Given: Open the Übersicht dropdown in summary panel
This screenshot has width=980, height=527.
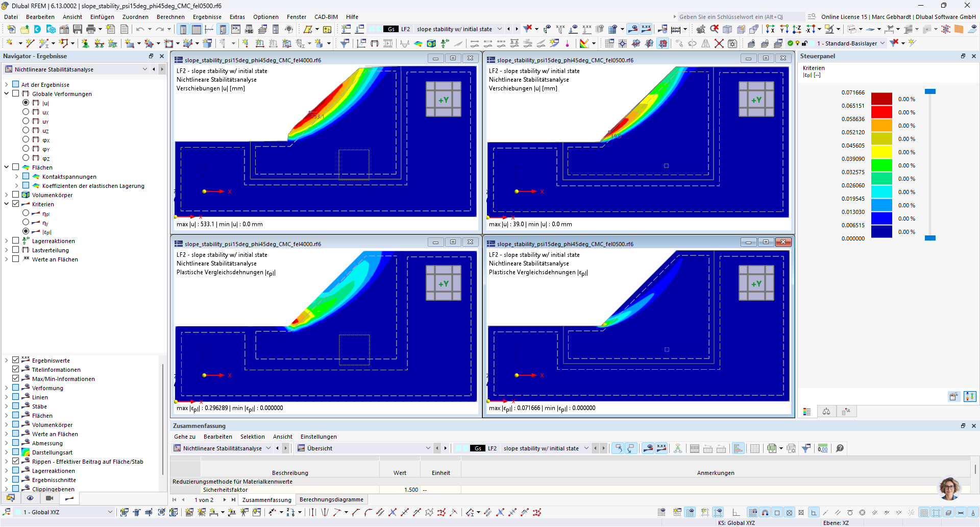Looking at the screenshot, I should (x=428, y=448).
